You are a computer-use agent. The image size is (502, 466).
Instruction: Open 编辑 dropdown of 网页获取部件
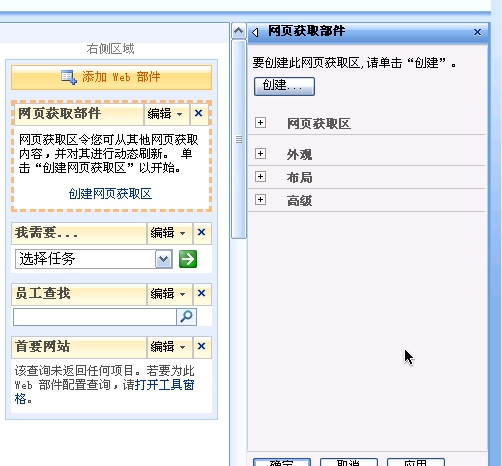point(166,114)
